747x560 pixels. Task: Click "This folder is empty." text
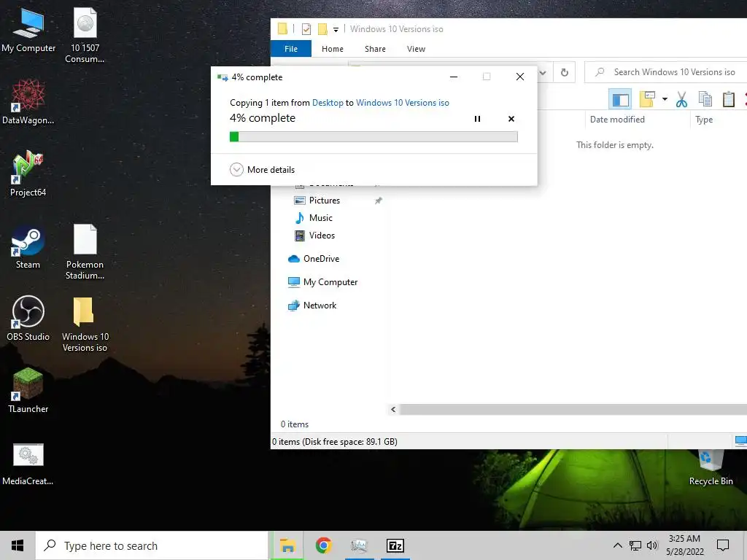click(x=614, y=145)
